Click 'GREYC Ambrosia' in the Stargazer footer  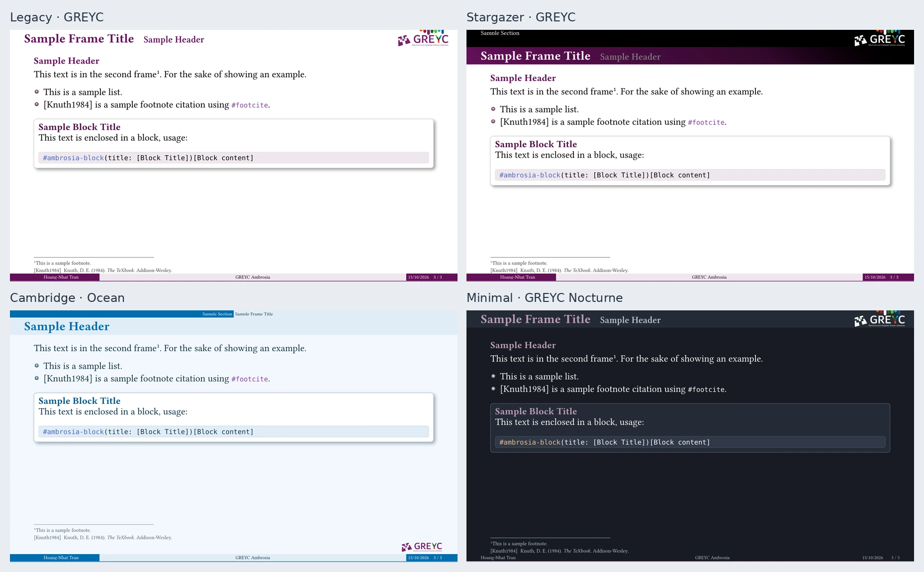[x=709, y=278]
